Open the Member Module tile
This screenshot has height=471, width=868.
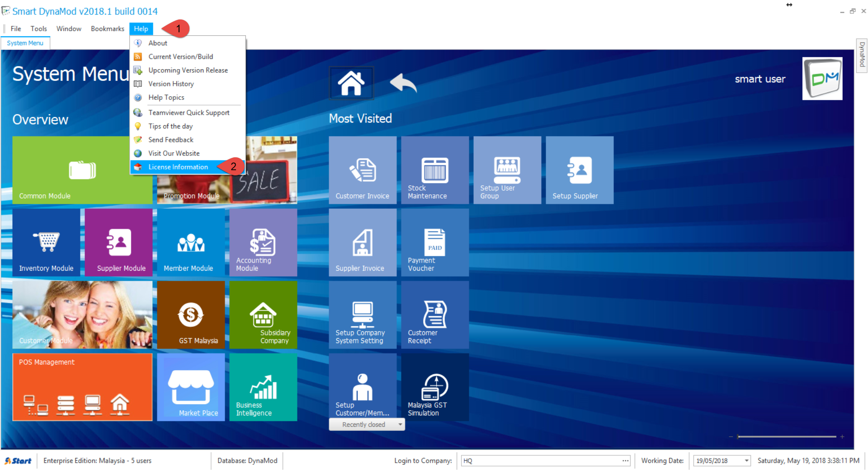[191, 242]
